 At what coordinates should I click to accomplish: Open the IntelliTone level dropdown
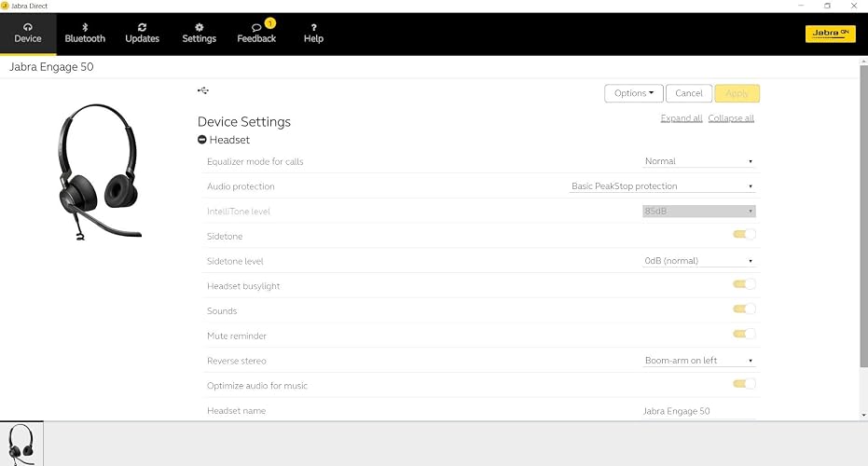[698, 211]
